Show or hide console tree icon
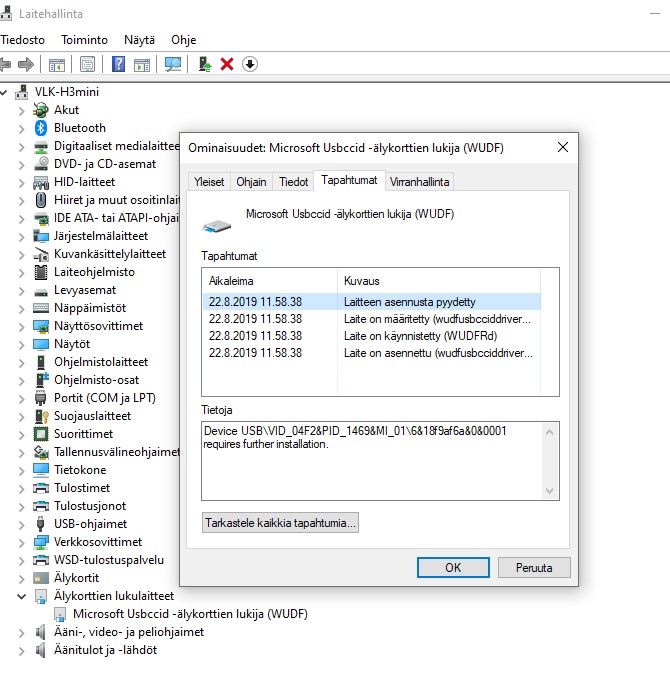 [56, 65]
